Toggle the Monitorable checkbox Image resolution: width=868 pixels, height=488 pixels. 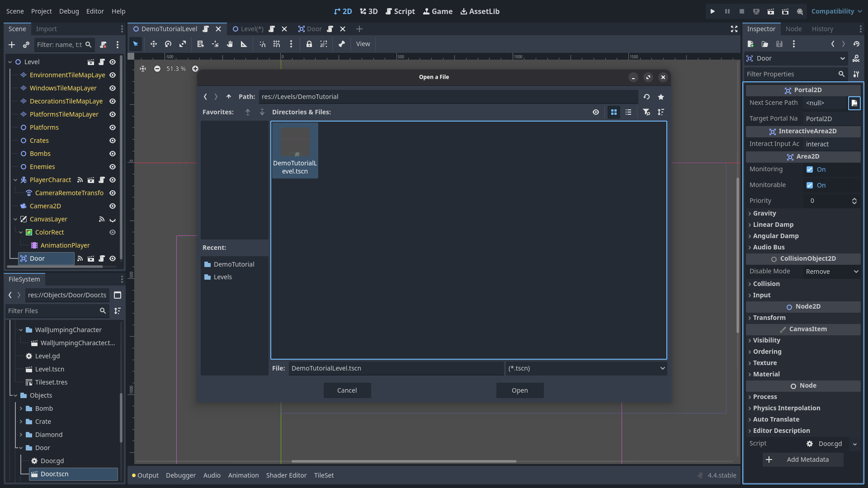pyautogui.click(x=810, y=185)
